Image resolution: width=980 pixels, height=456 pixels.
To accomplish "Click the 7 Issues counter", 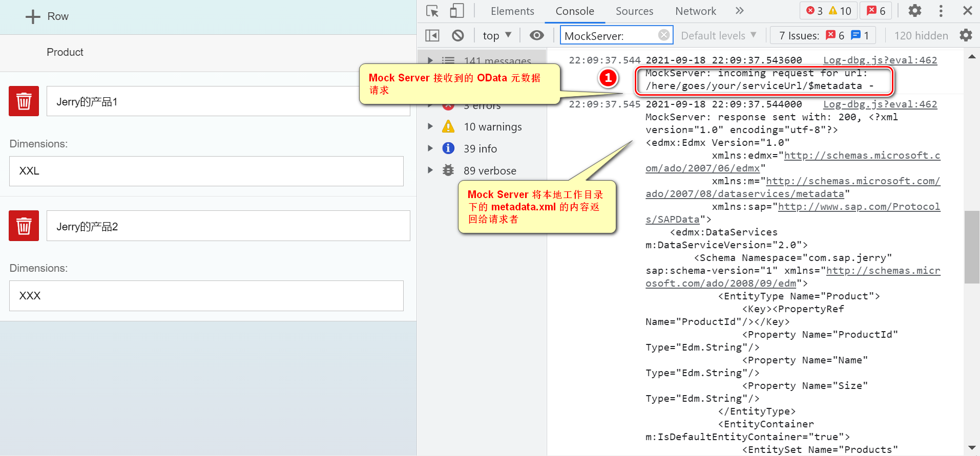I will pyautogui.click(x=823, y=35).
